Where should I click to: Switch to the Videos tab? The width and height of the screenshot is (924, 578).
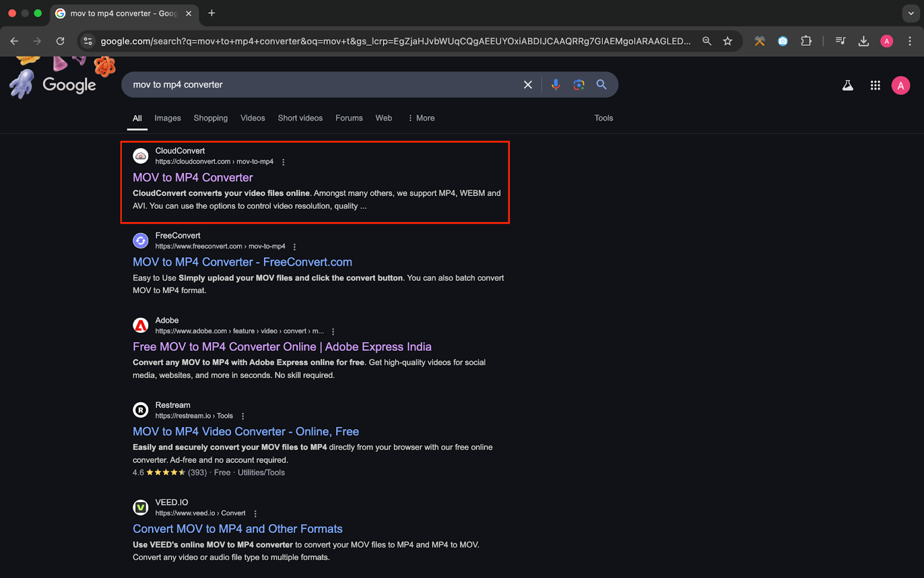tap(252, 118)
